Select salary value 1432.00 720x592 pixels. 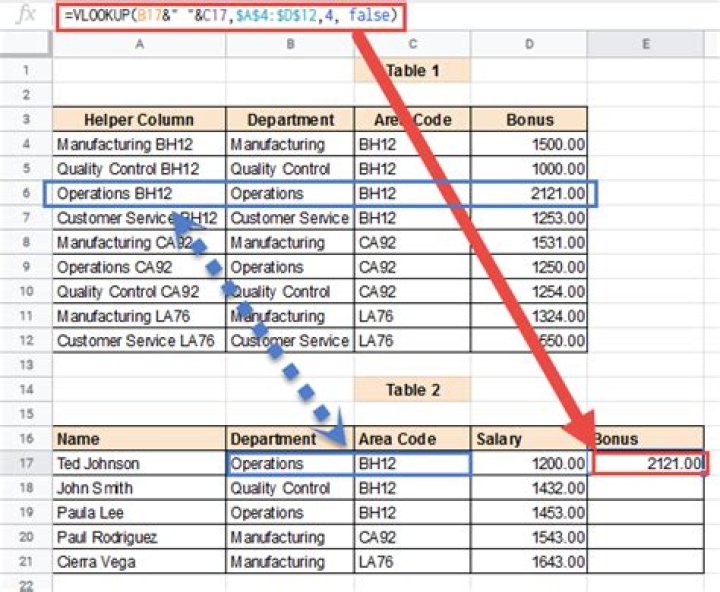click(529, 488)
